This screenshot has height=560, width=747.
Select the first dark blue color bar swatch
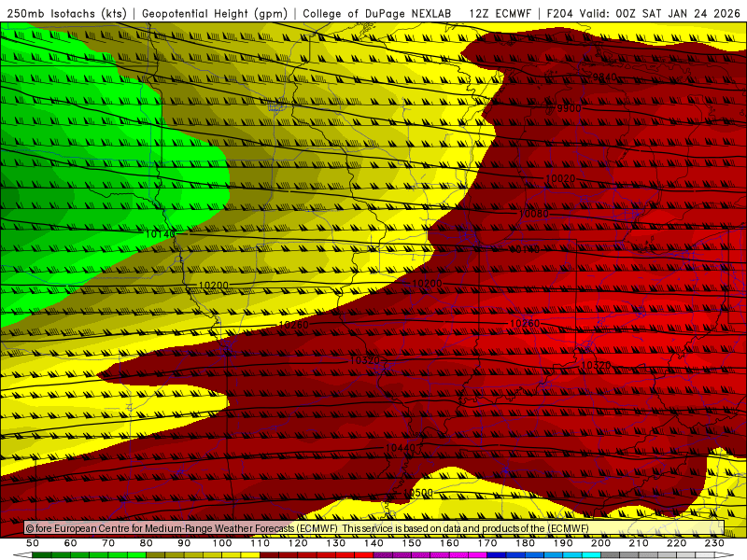tap(497, 555)
